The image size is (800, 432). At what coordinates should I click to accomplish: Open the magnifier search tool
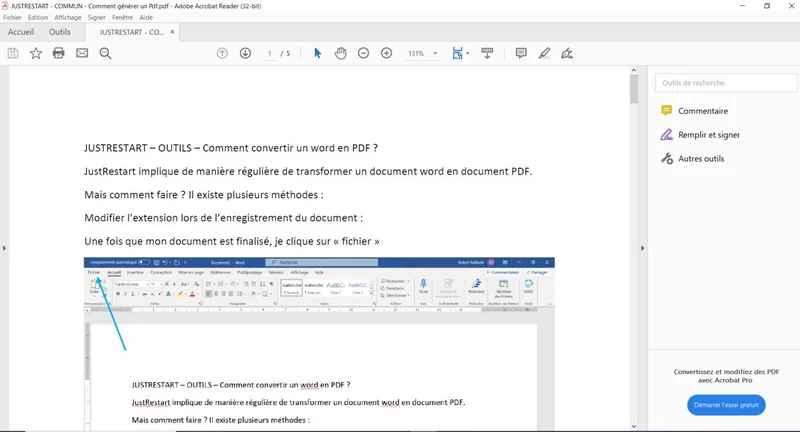pos(105,53)
